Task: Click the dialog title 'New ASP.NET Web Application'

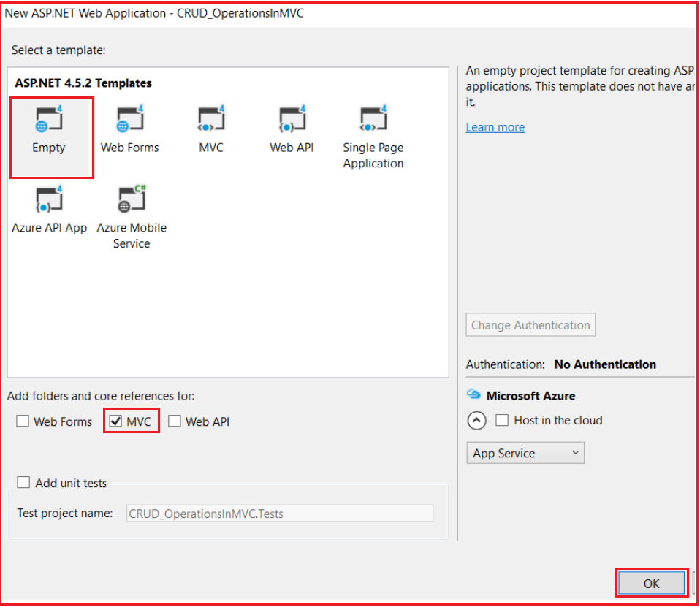Action: tap(85, 13)
